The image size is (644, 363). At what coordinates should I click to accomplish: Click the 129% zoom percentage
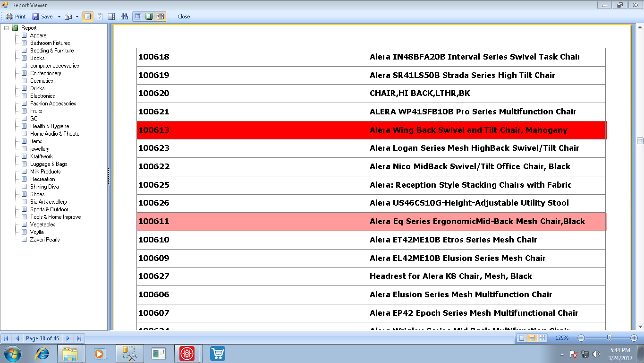click(x=561, y=338)
